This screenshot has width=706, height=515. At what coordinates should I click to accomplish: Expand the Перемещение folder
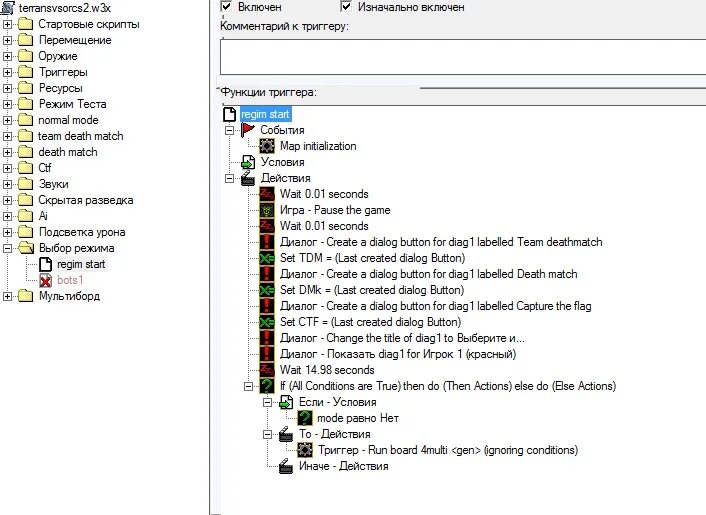tap(7, 40)
